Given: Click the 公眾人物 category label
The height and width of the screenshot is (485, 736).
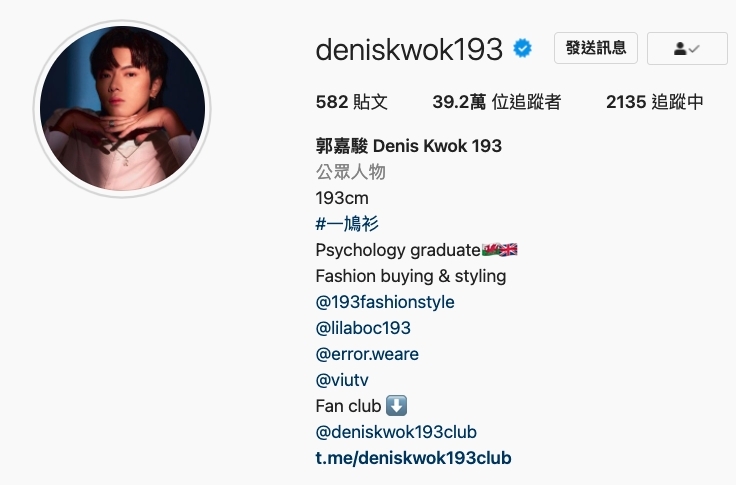Looking at the screenshot, I should click(351, 172).
